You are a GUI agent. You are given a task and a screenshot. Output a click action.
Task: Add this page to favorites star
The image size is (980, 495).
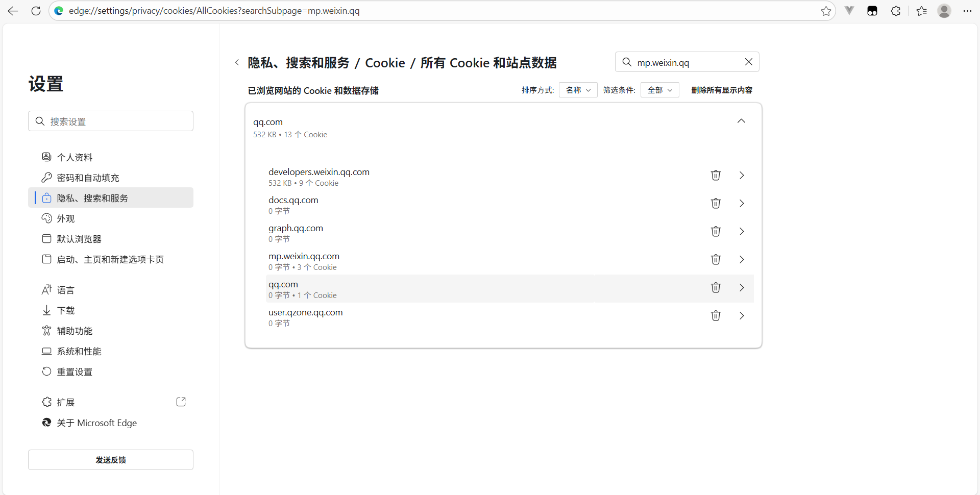click(826, 11)
